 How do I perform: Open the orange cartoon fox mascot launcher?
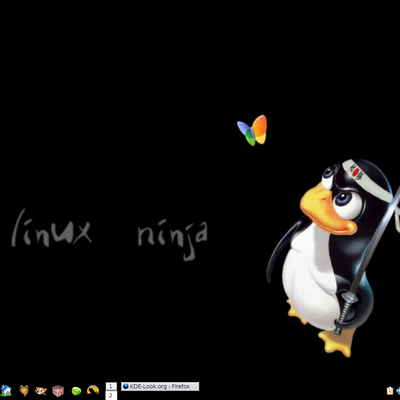pyautogui.click(x=41, y=390)
